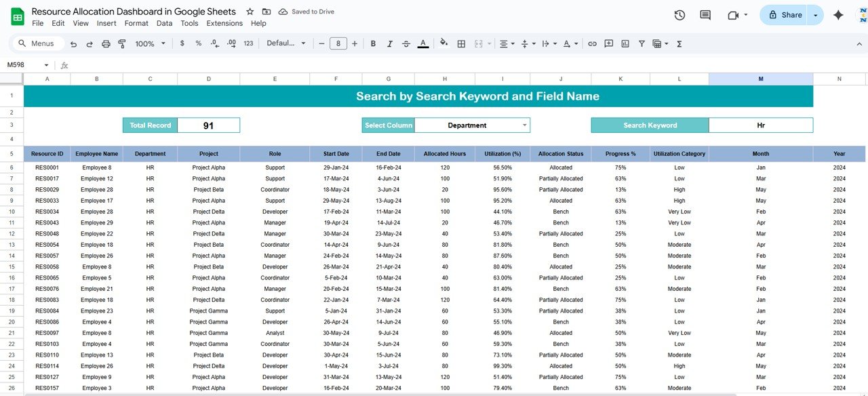Star this spreadsheet document
The image size is (868, 396).
[250, 12]
